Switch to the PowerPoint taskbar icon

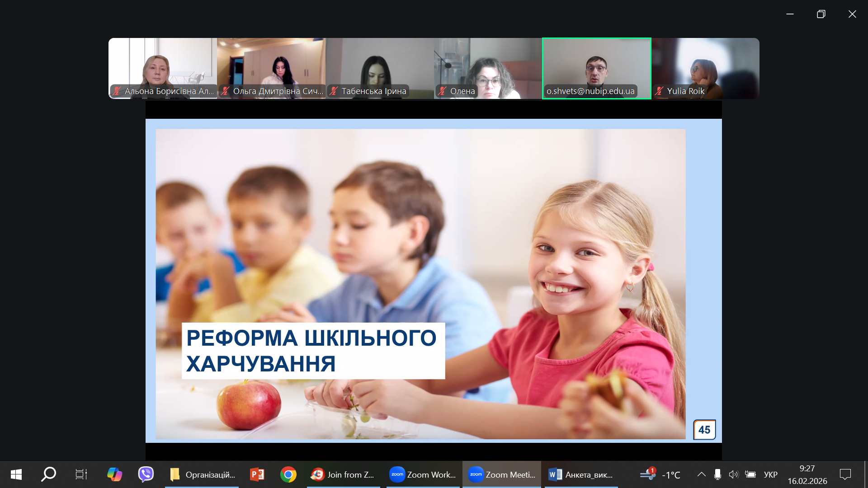pyautogui.click(x=257, y=474)
